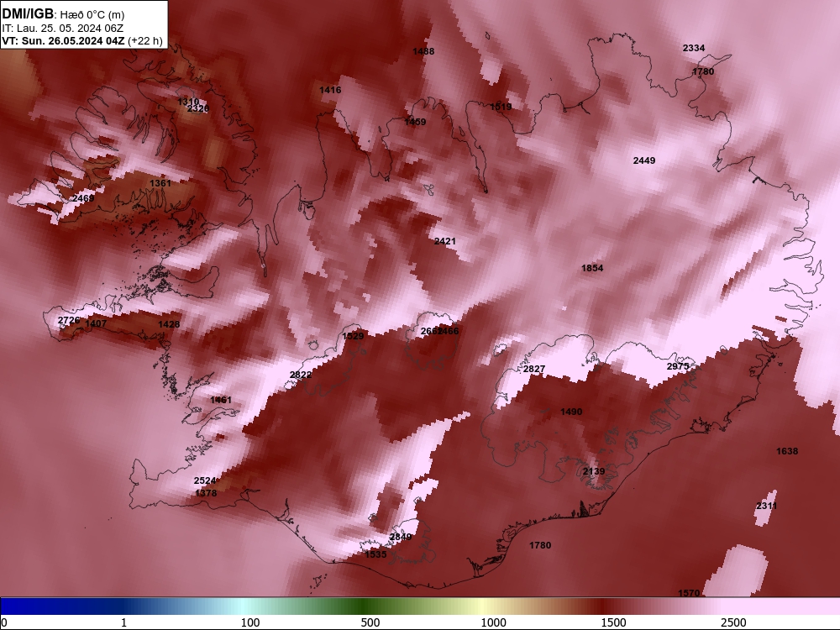
Task: Click the 1500 tick label on the color scale
Action: pos(614,623)
